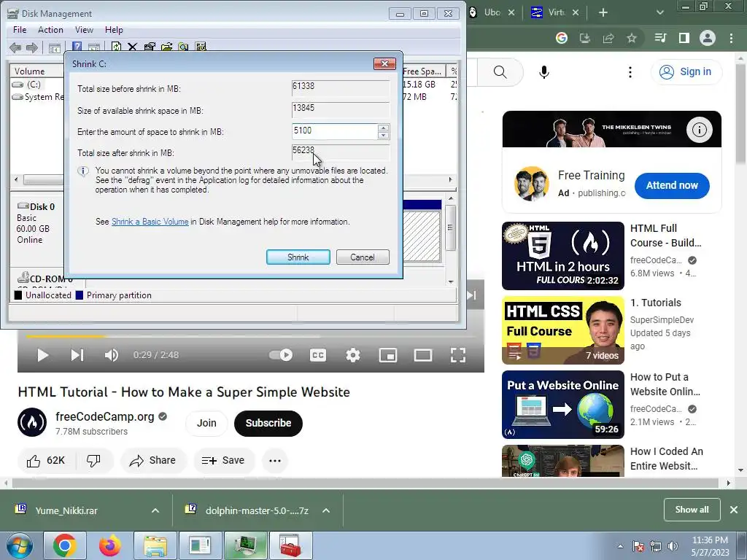Open more actions ellipsis under video
The image size is (747, 560).
click(275, 461)
